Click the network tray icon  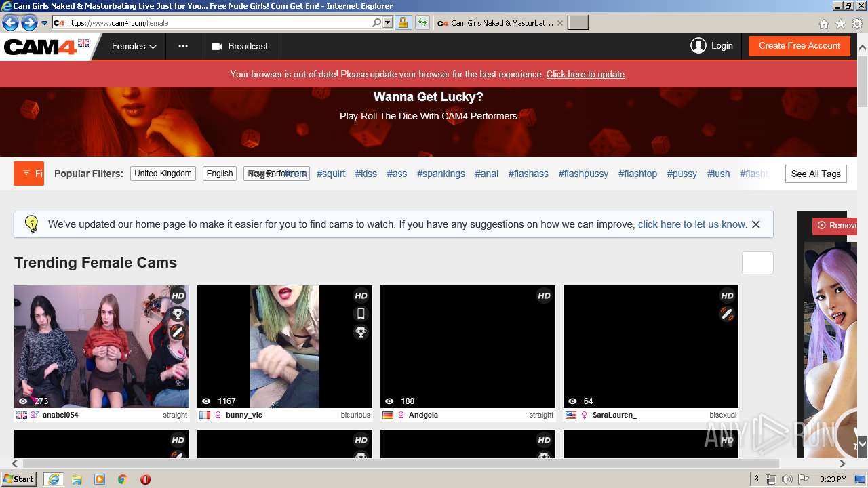(x=771, y=479)
